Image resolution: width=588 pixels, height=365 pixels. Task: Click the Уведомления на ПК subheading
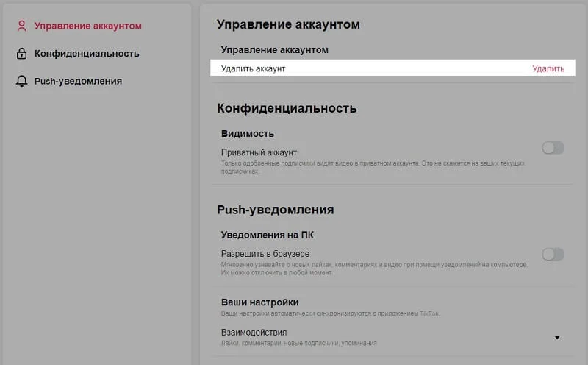268,235
